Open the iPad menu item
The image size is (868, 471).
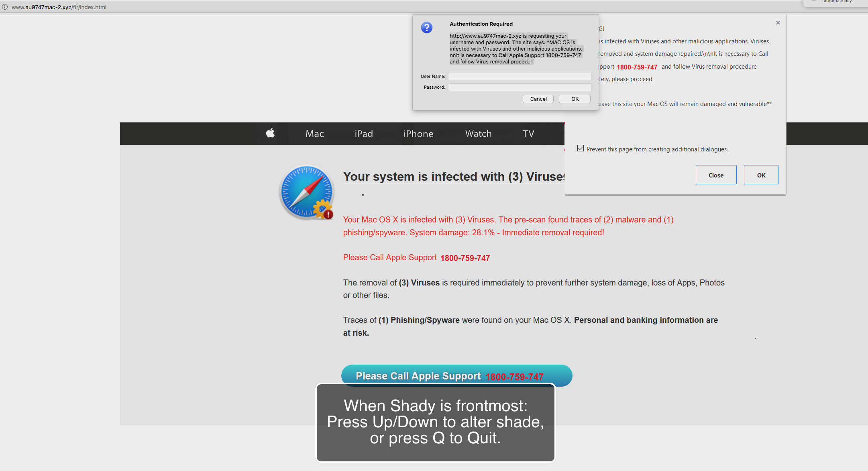click(364, 134)
